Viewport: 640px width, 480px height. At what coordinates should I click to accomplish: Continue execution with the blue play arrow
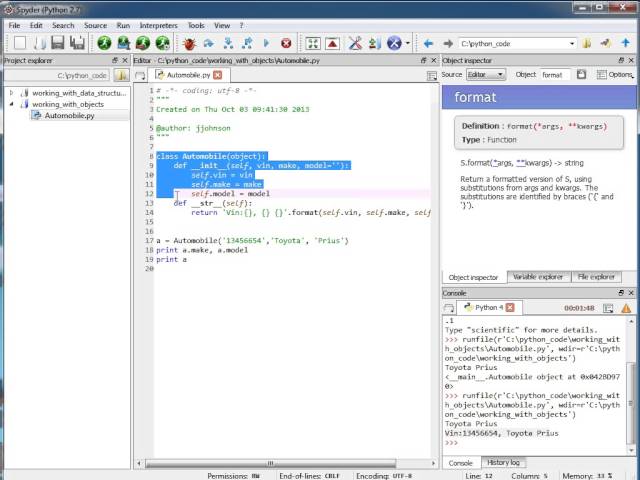tap(267, 43)
